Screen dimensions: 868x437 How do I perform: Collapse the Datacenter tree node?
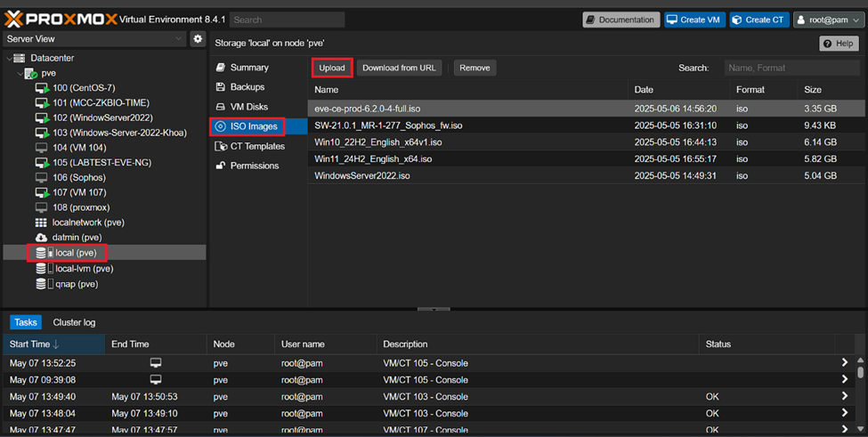pyautogui.click(x=9, y=59)
